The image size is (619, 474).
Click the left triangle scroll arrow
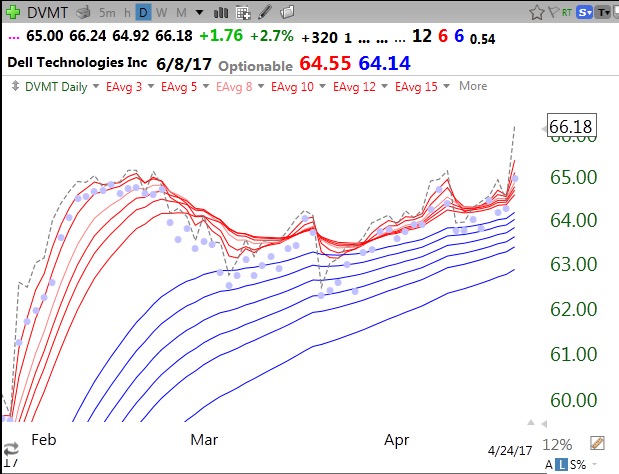pos(544,424)
